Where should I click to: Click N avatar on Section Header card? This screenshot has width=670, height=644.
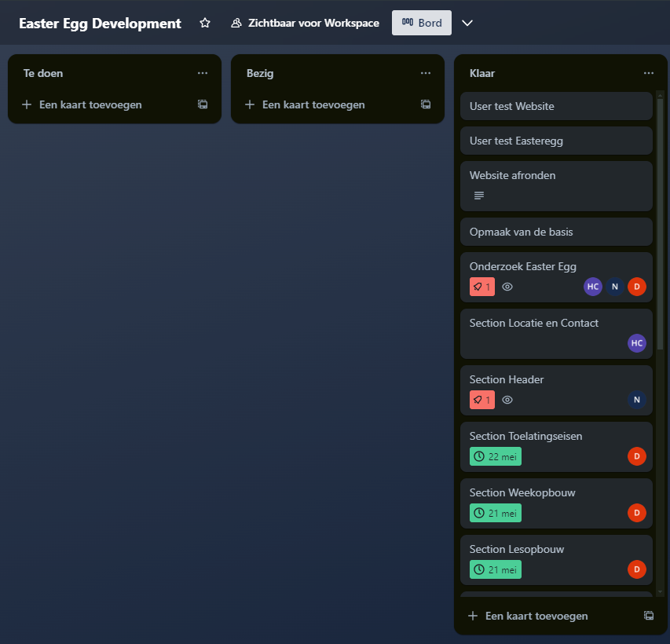pyautogui.click(x=636, y=400)
